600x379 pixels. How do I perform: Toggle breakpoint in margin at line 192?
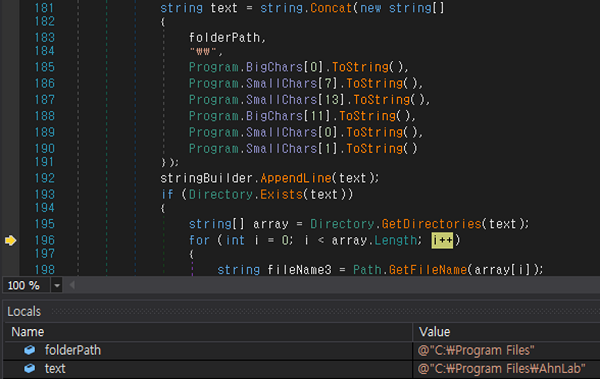click(10, 178)
